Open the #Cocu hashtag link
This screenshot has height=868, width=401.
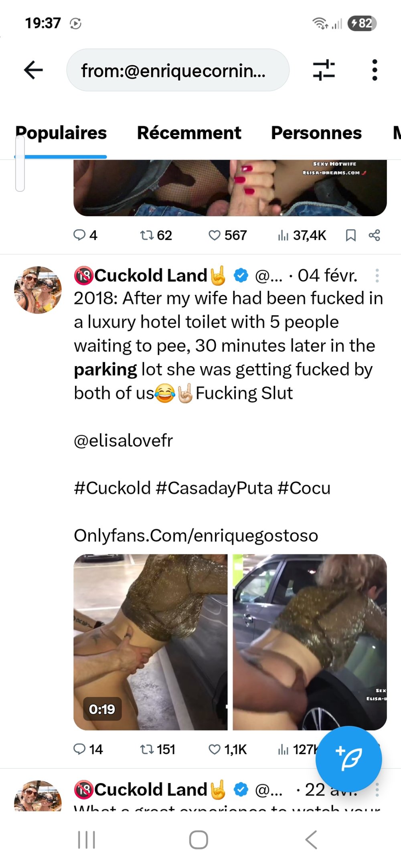pyautogui.click(x=304, y=488)
